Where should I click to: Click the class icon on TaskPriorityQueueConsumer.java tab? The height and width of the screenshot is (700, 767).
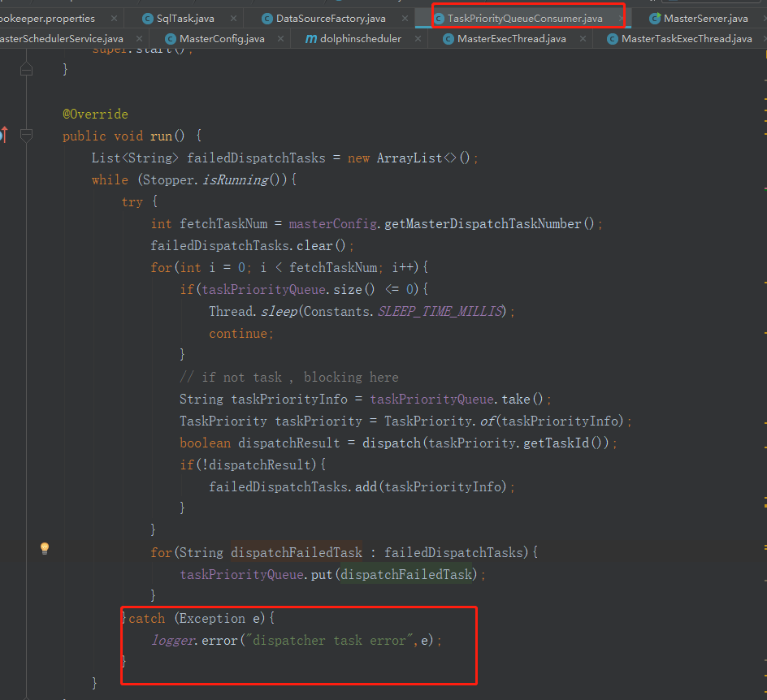(x=439, y=19)
